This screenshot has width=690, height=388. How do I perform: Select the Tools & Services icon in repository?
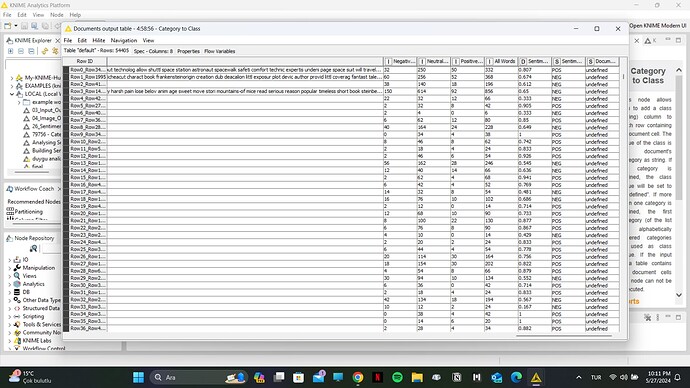coord(17,325)
